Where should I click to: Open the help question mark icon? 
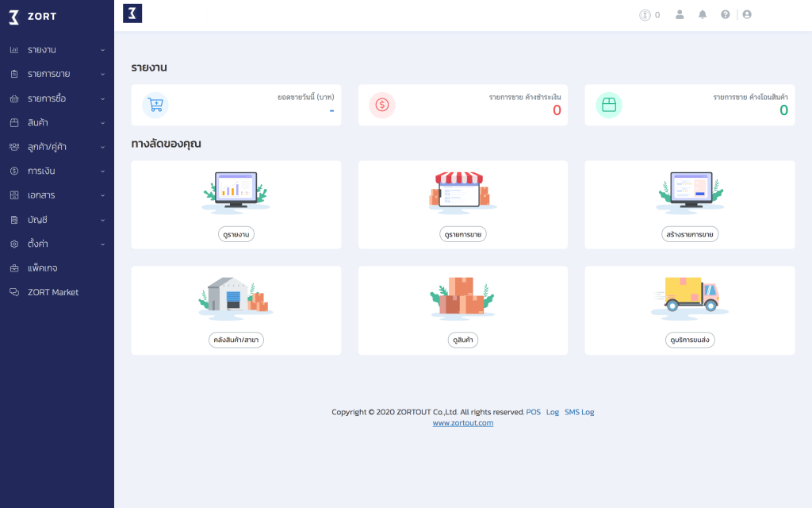pyautogui.click(x=725, y=14)
